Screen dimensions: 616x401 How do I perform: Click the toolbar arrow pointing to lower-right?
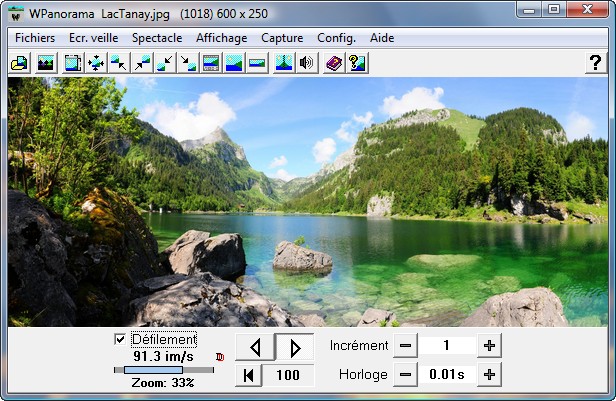coord(189,63)
